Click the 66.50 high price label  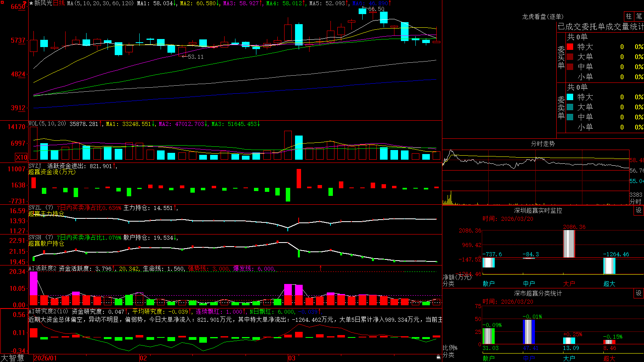(x=376, y=9)
